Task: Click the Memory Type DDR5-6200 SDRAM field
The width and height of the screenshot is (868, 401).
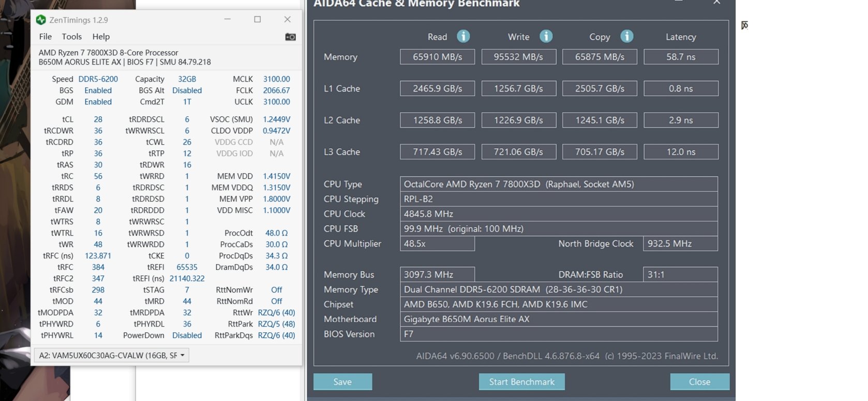Action: 559,289
